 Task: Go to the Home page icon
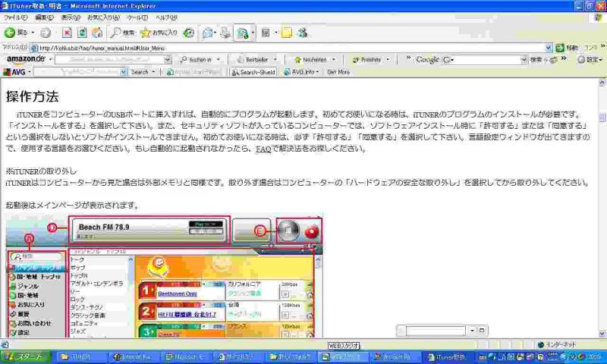97,33
